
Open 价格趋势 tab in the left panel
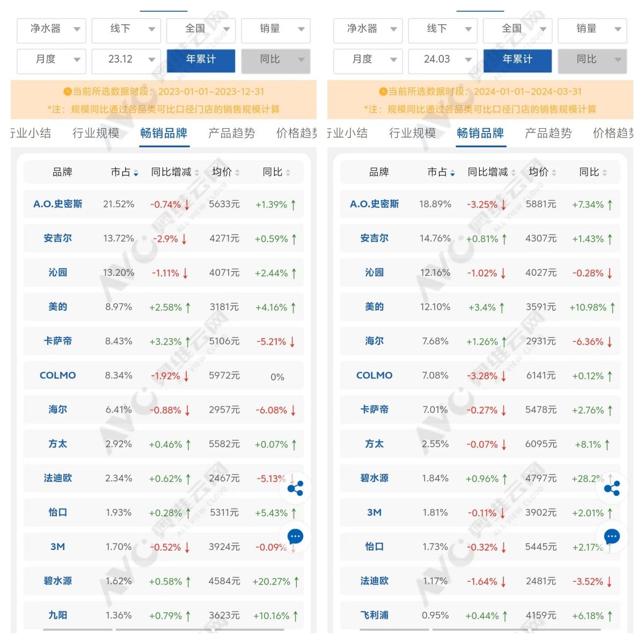(x=296, y=133)
